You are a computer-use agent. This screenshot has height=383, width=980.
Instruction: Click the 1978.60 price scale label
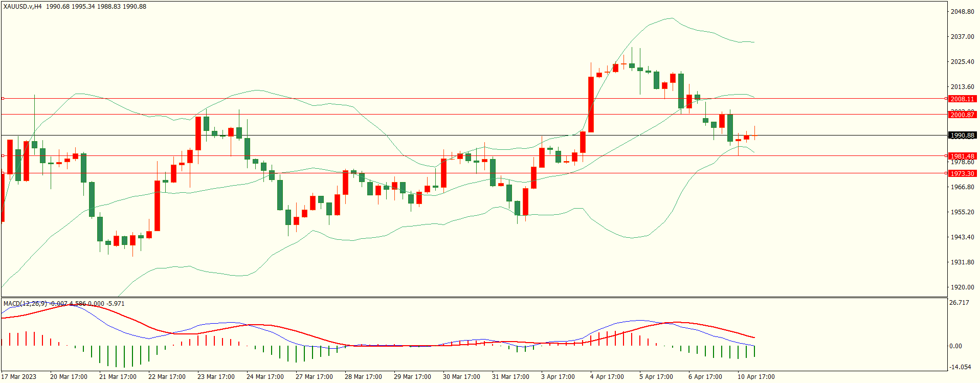pos(962,163)
